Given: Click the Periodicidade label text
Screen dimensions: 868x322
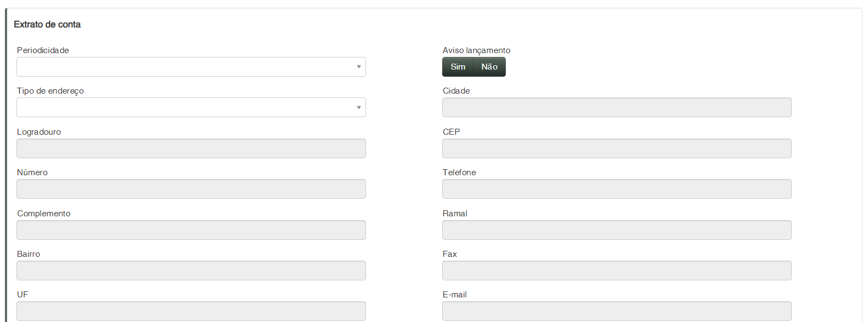Looking at the screenshot, I should pyautogui.click(x=43, y=50).
